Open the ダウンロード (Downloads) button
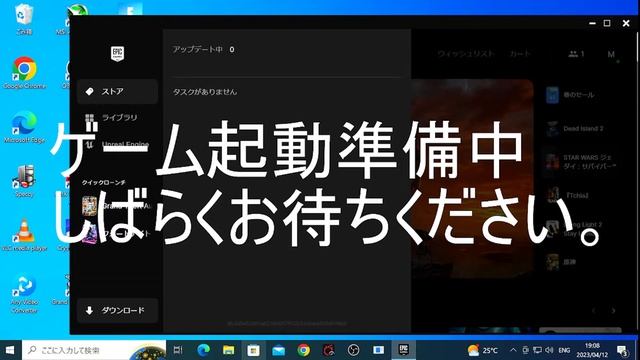640x360 pixels. [x=118, y=310]
